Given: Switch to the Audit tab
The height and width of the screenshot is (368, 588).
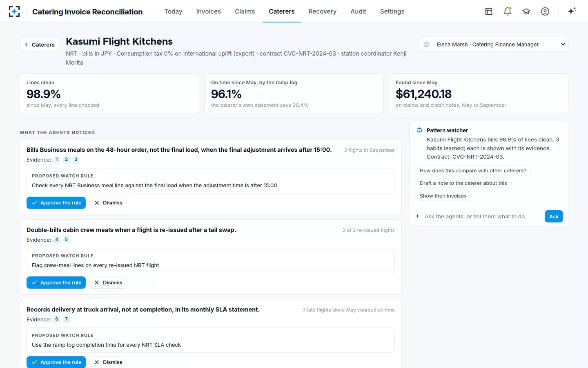Looking at the screenshot, I should [358, 11].
